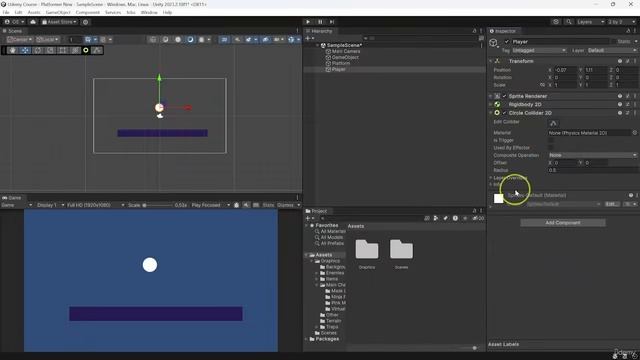Image resolution: width=640 pixels, height=360 pixels.
Task: Open the Edit menu
Action: pyautogui.click(x=18, y=13)
